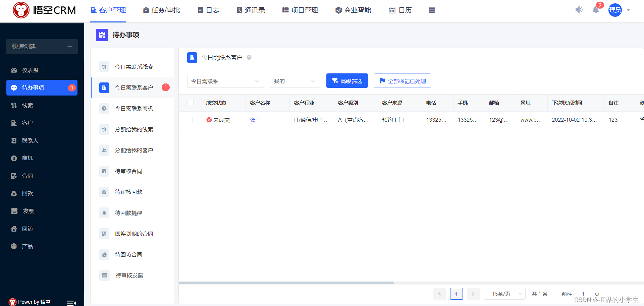This screenshot has width=644, height=306.
Task: Go to previous page arrow
Action: click(440, 294)
